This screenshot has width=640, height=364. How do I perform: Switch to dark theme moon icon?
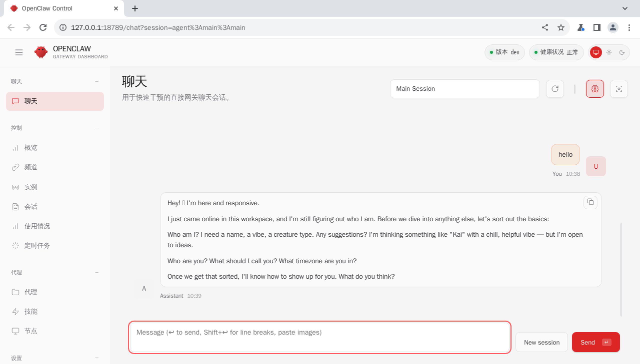point(622,52)
